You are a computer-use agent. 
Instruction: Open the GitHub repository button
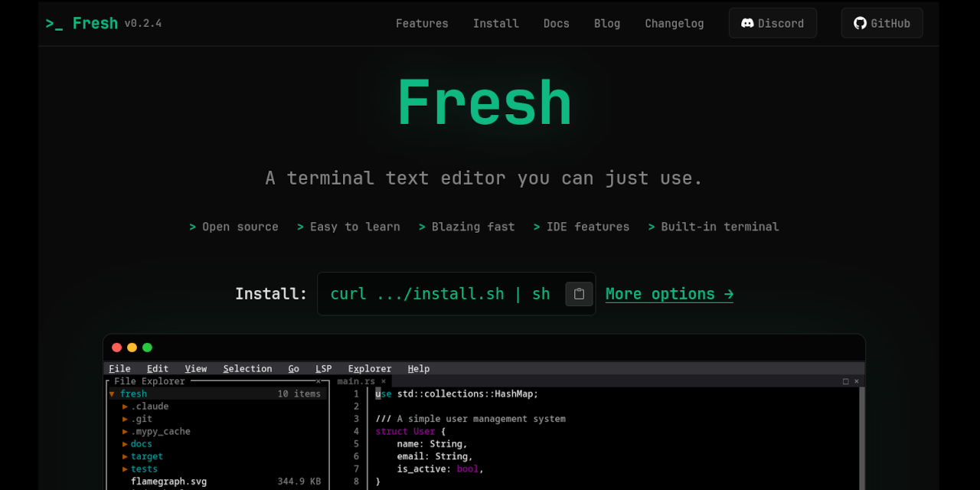click(x=881, y=23)
